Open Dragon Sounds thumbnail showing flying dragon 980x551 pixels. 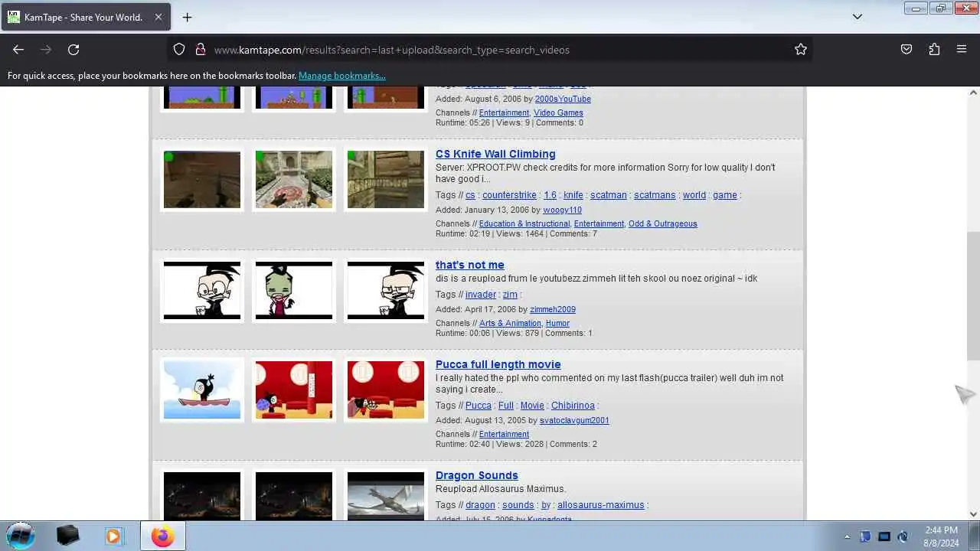click(x=386, y=496)
